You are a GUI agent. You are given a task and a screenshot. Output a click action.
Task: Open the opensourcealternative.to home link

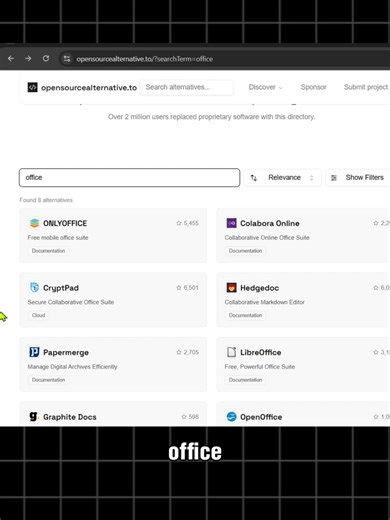(89, 88)
